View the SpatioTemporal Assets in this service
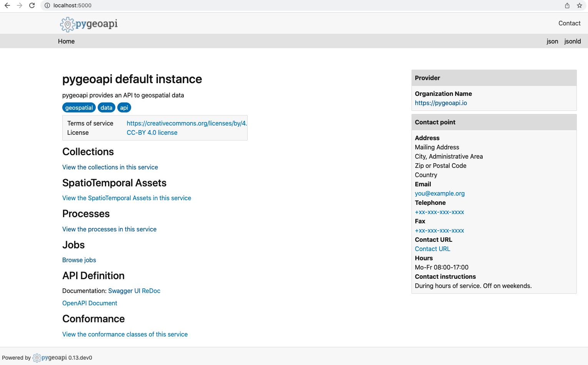588x365 pixels. [127, 198]
